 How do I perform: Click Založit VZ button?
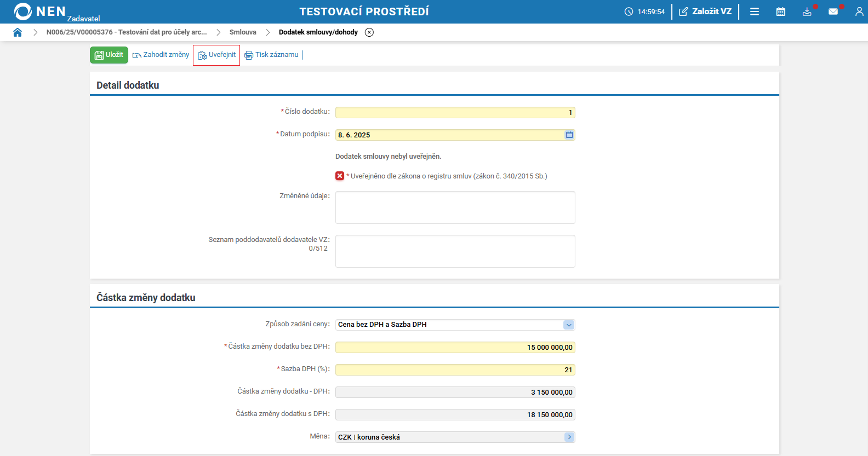[x=705, y=11]
